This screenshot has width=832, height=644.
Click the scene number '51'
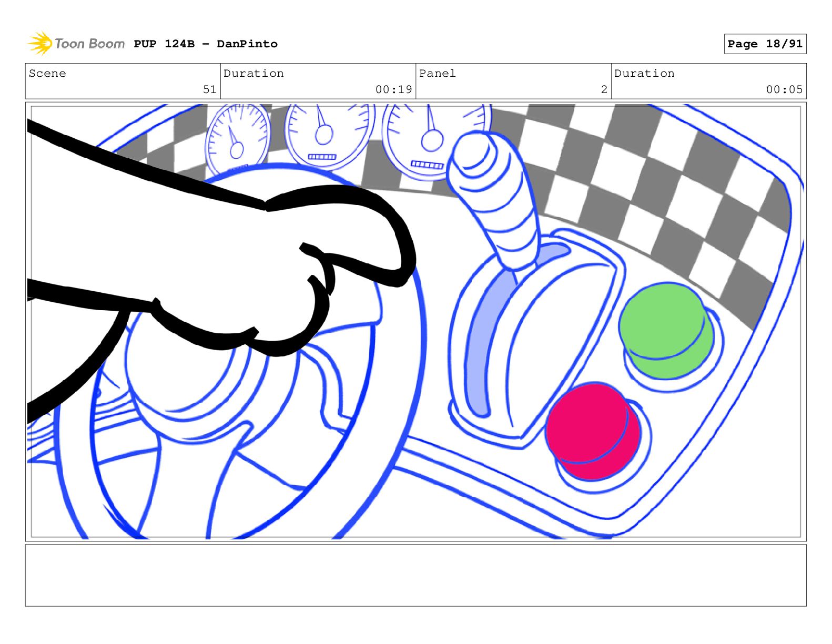tap(210, 89)
